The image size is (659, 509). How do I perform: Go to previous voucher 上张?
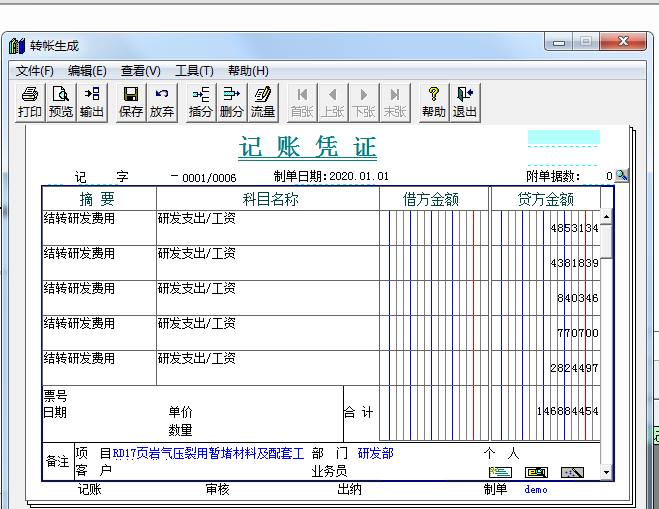click(333, 103)
